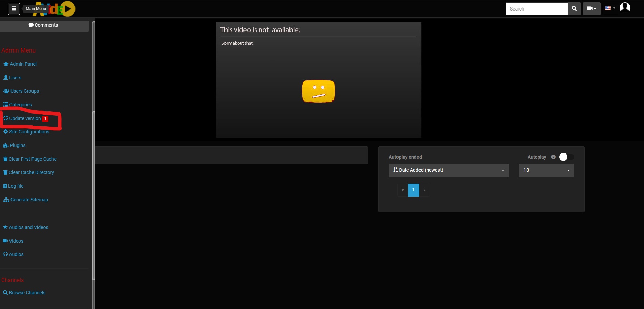Image resolution: width=644 pixels, height=309 pixels.
Task: Open Categories in admin menu
Action: click(18, 105)
